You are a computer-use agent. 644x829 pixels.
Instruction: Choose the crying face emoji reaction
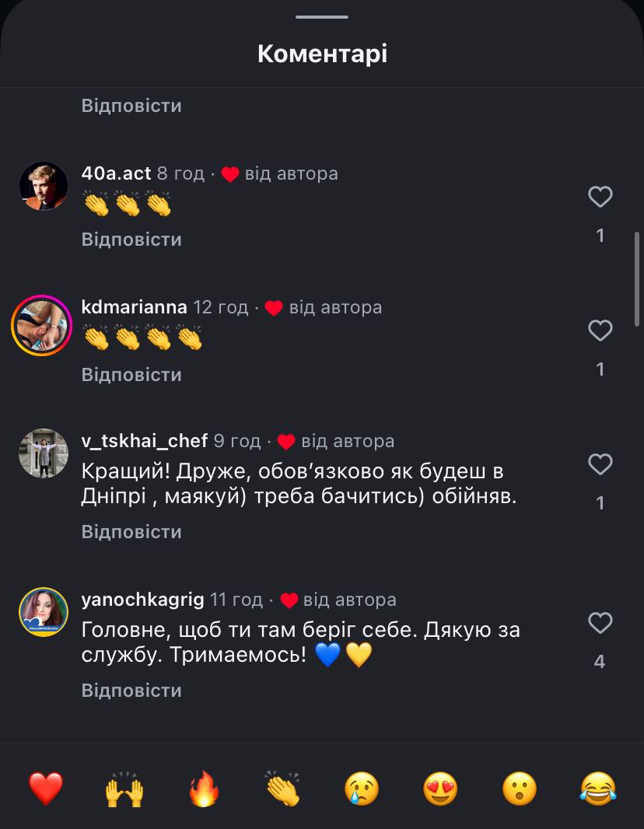tap(362, 789)
